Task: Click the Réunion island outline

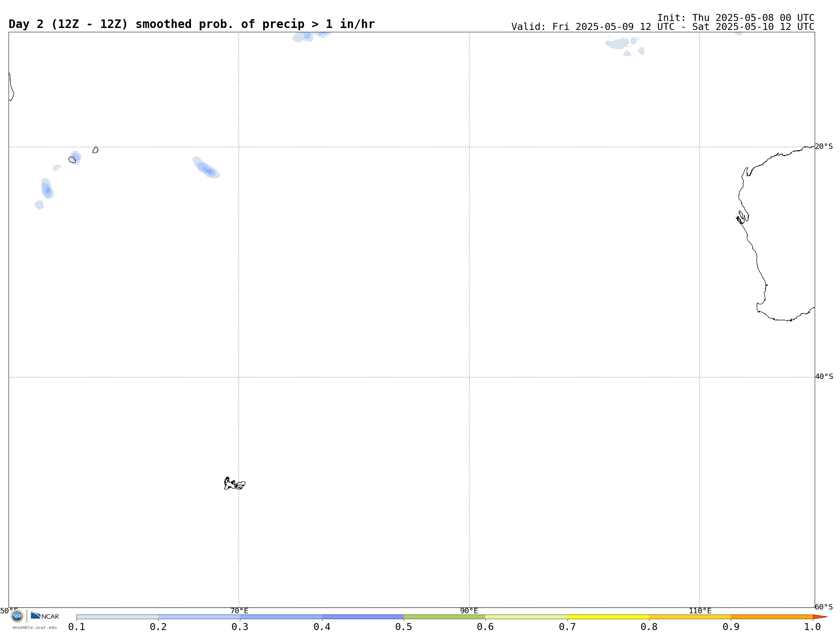Action: click(x=72, y=160)
